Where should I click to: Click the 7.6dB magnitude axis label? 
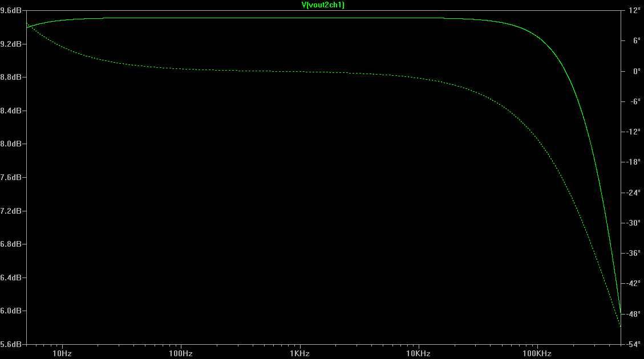[11, 178]
